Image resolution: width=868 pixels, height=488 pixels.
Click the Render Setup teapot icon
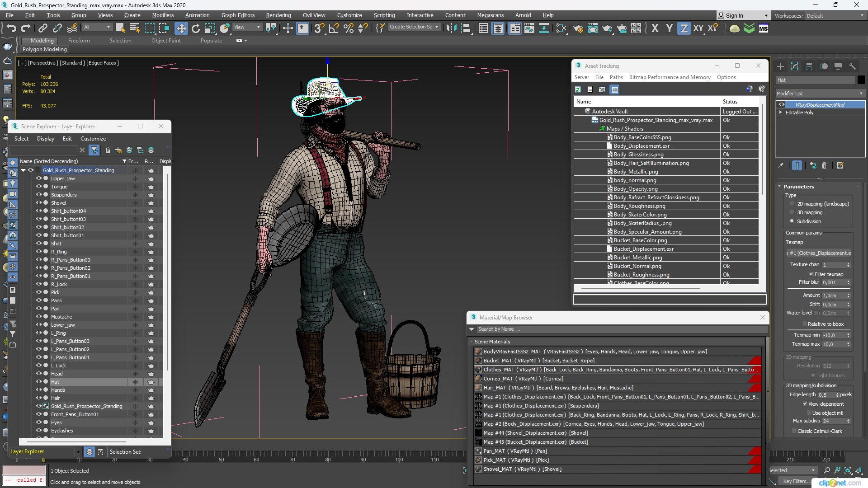point(578,28)
